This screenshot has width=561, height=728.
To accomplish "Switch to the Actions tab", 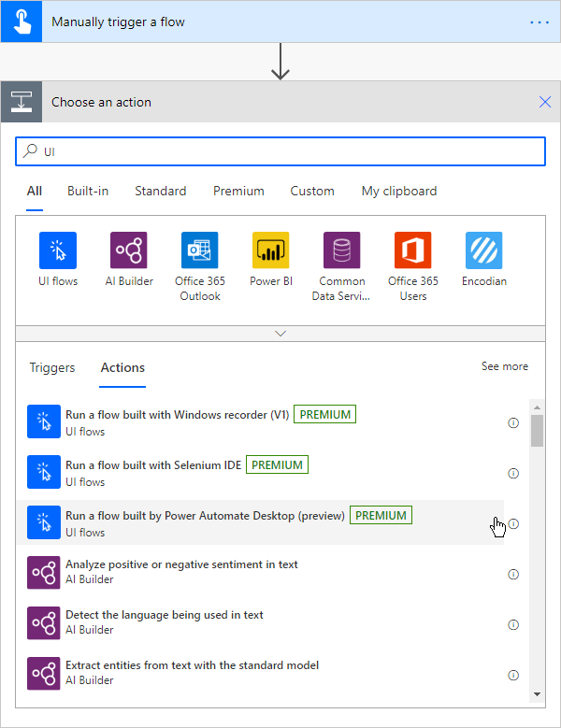I will [122, 367].
